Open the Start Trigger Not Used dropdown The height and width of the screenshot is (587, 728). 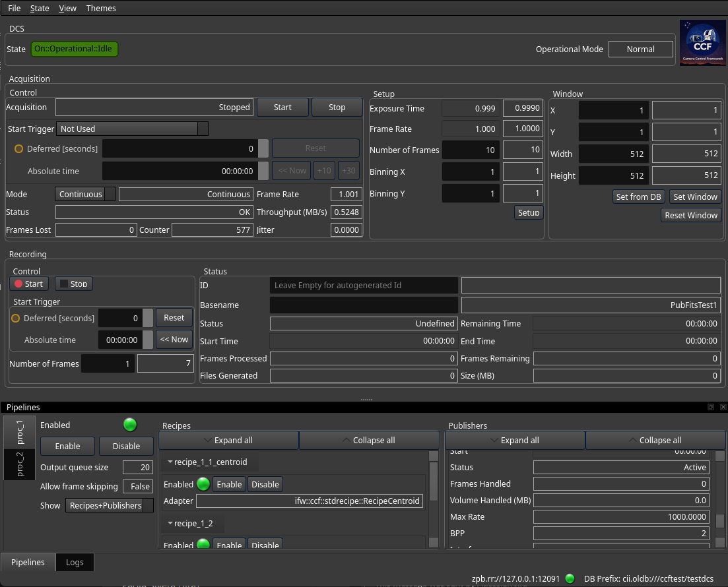132,129
